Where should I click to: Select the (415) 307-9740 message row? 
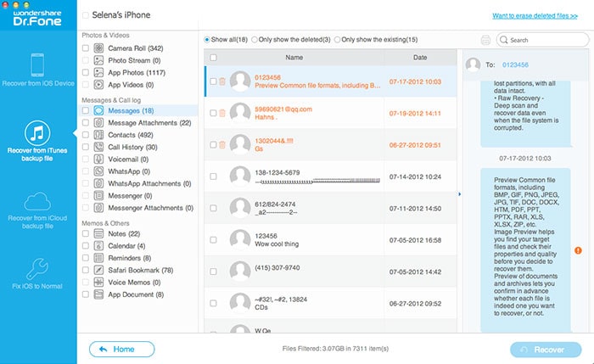(x=330, y=272)
